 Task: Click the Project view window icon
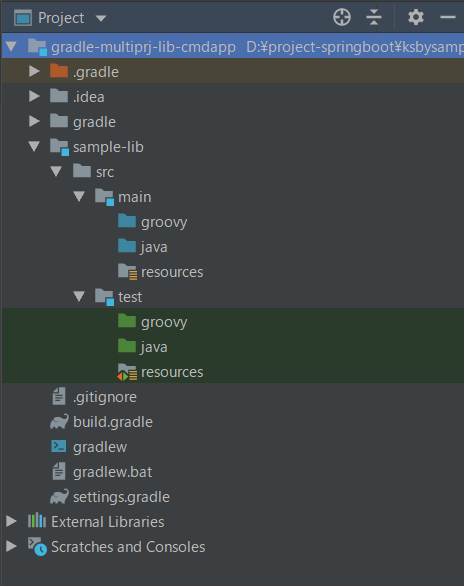[x=23, y=18]
